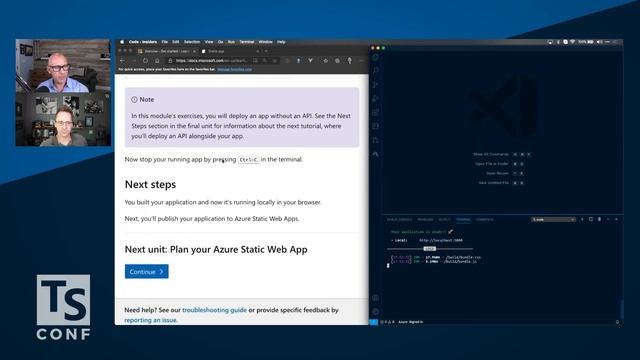The width and height of the screenshot is (640, 360).
Task: Click the Ctrl-C keyboard shortcut text
Action: coord(248,160)
